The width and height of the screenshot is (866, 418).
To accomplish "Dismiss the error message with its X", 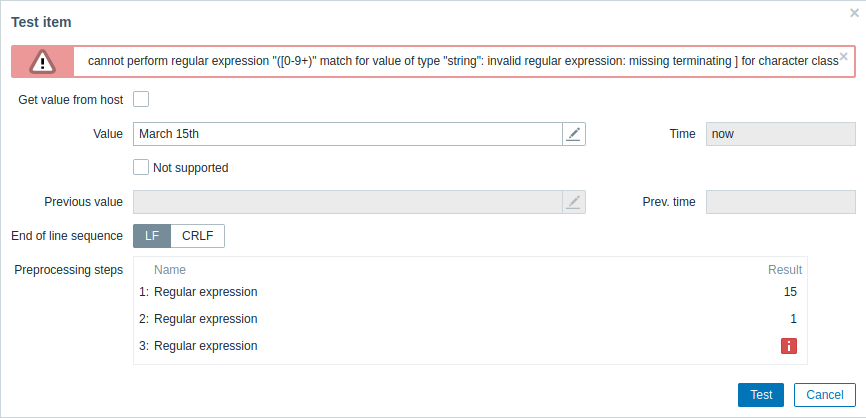I will tap(843, 57).
